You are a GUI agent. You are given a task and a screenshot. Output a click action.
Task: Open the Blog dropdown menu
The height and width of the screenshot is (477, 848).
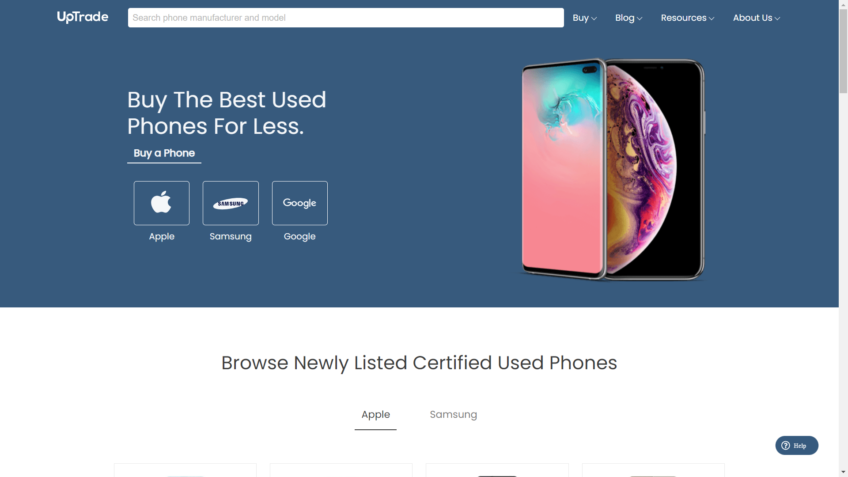[x=628, y=18]
